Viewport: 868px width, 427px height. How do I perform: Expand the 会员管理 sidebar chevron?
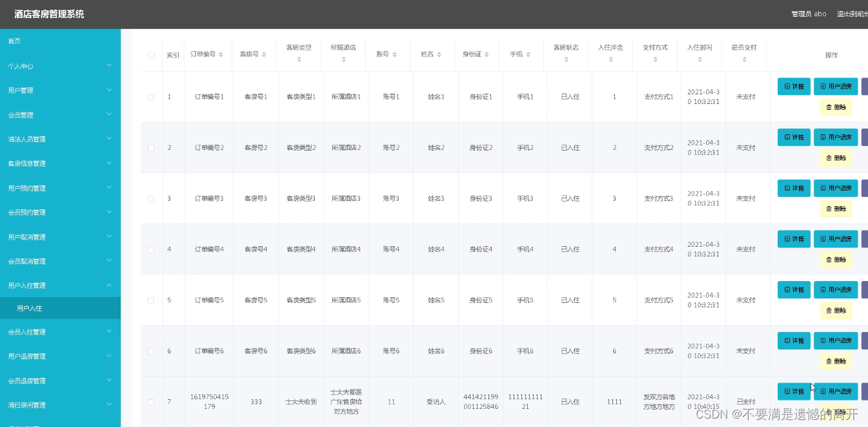point(109,114)
